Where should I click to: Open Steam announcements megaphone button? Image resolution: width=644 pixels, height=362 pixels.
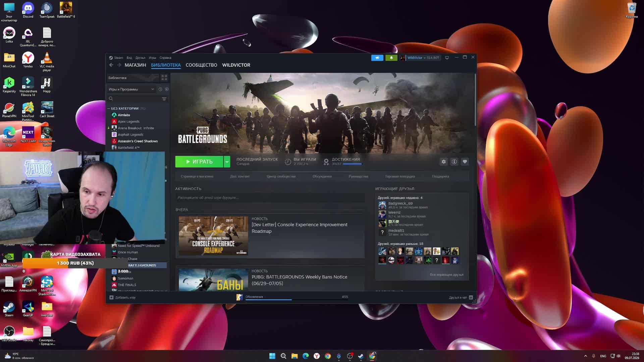377,58
